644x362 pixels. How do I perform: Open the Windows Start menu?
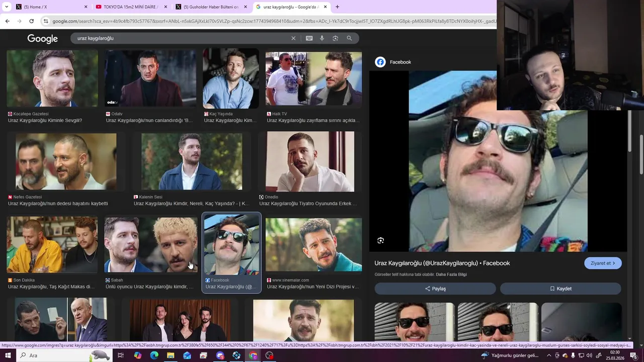(x=8, y=355)
